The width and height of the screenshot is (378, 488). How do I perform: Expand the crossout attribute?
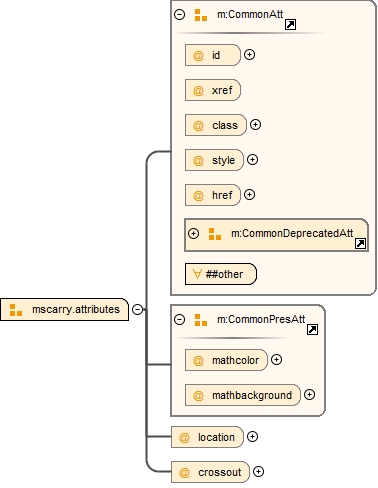click(258, 471)
